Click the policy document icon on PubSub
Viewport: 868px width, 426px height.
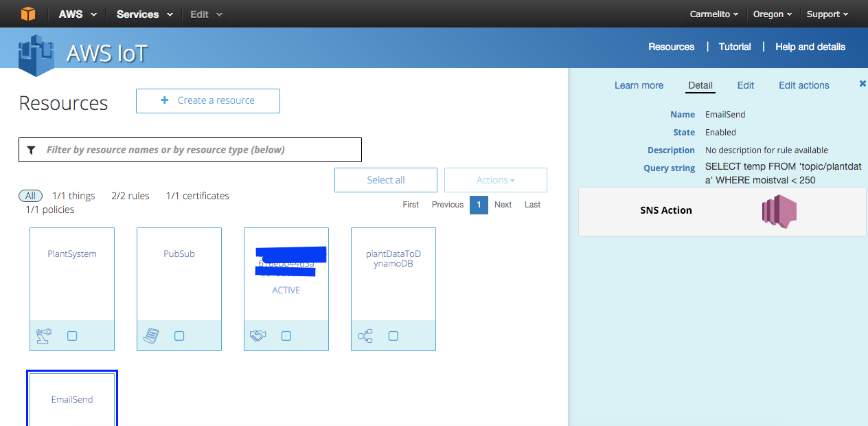[151, 336]
